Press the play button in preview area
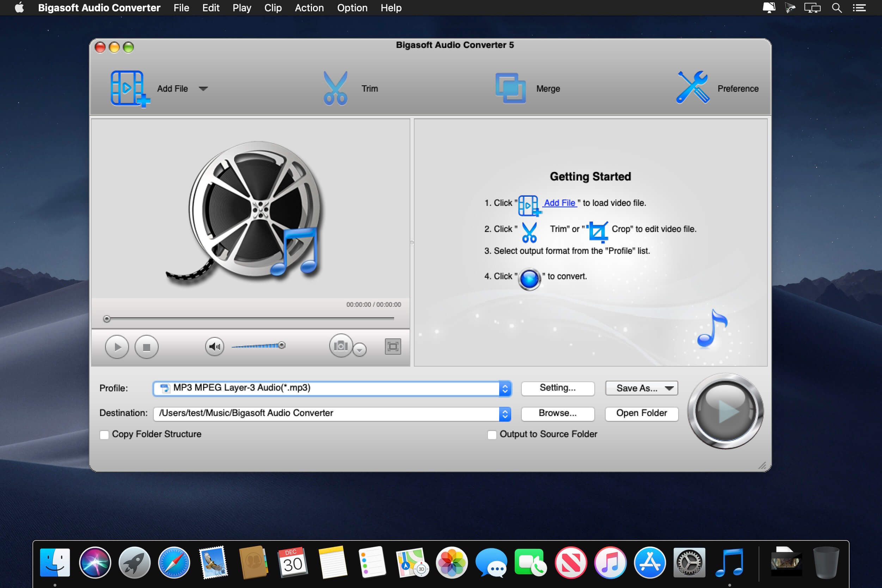The height and width of the screenshot is (588, 882). [117, 346]
